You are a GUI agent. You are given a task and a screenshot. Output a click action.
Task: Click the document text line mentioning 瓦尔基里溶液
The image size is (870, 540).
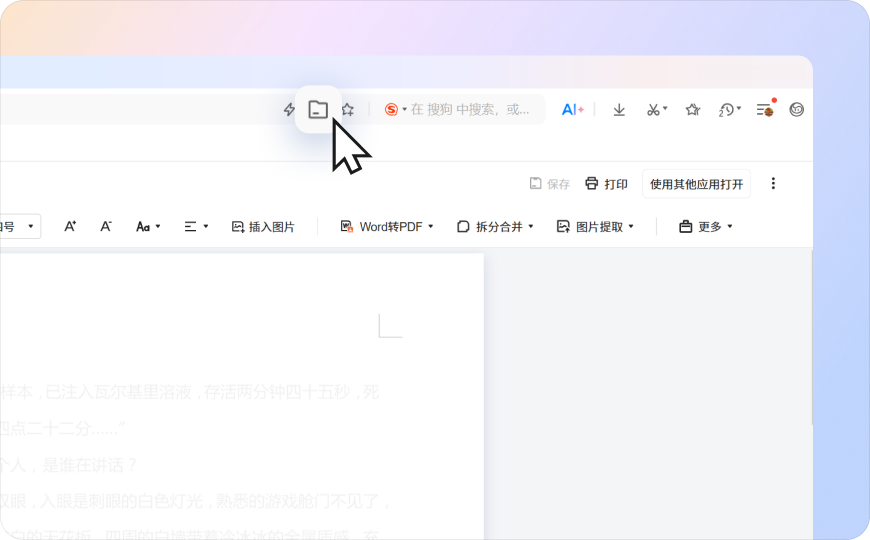(190, 392)
